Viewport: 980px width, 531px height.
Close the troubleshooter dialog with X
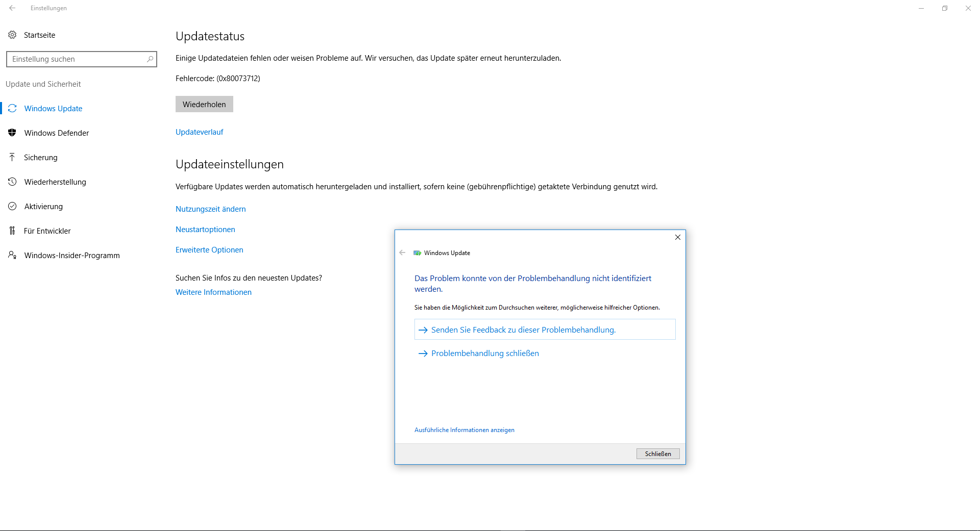coord(678,237)
